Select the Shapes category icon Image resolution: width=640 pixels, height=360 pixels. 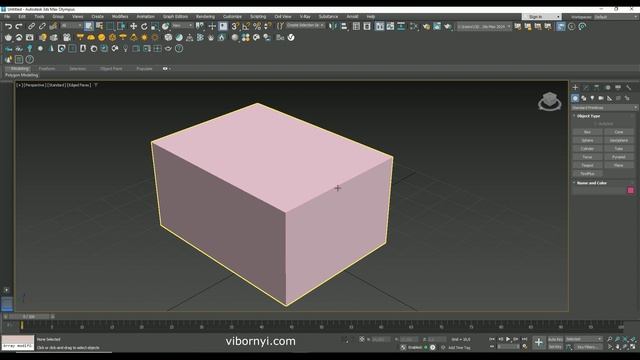pyautogui.click(x=584, y=98)
